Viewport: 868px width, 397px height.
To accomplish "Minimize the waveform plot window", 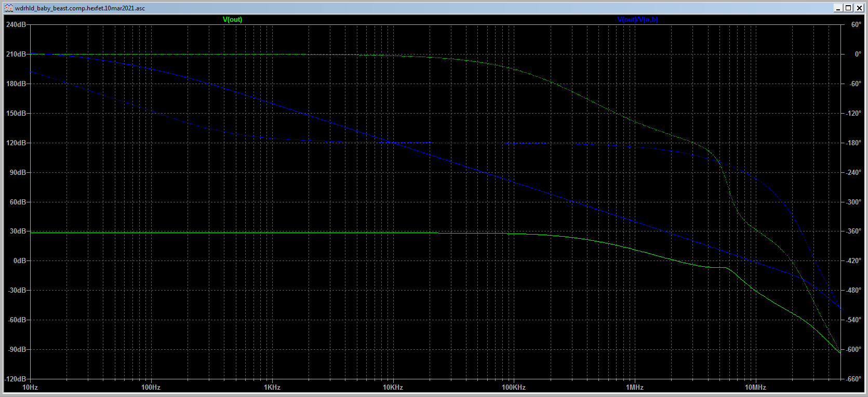I will click(838, 8).
